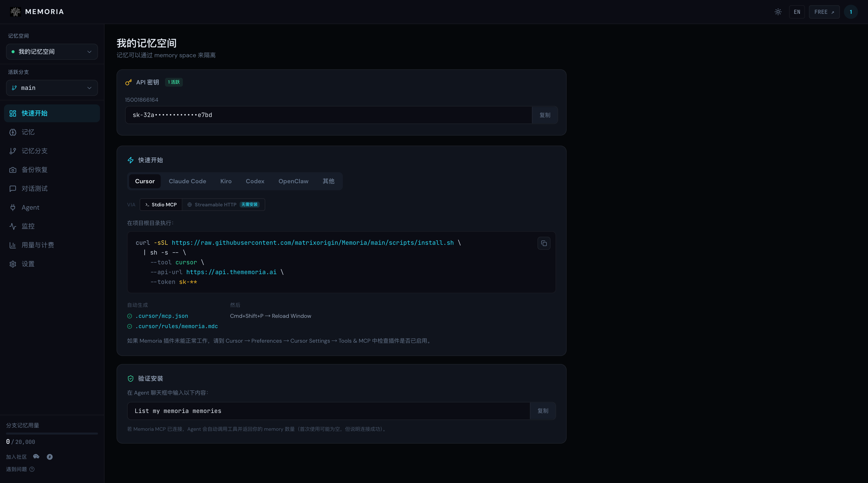
Task: Open the 监控 activity icon item
Action: pyautogui.click(x=13, y=226)
